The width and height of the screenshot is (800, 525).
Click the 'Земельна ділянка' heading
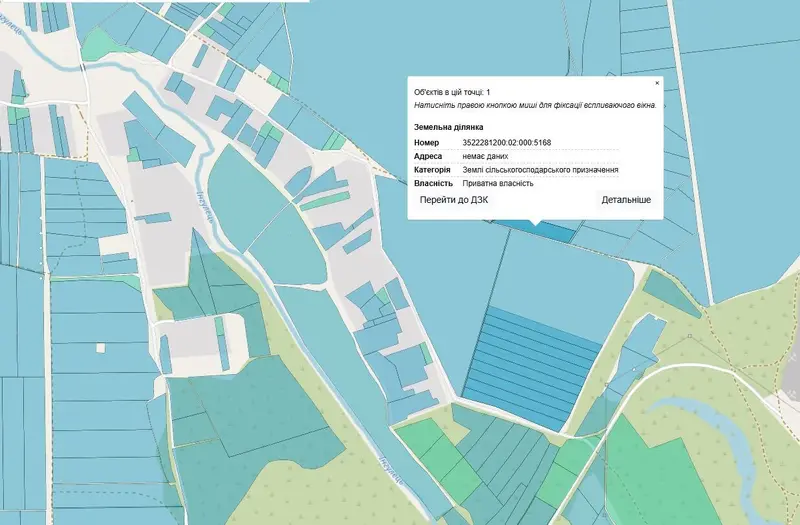[x=448, y=127]
